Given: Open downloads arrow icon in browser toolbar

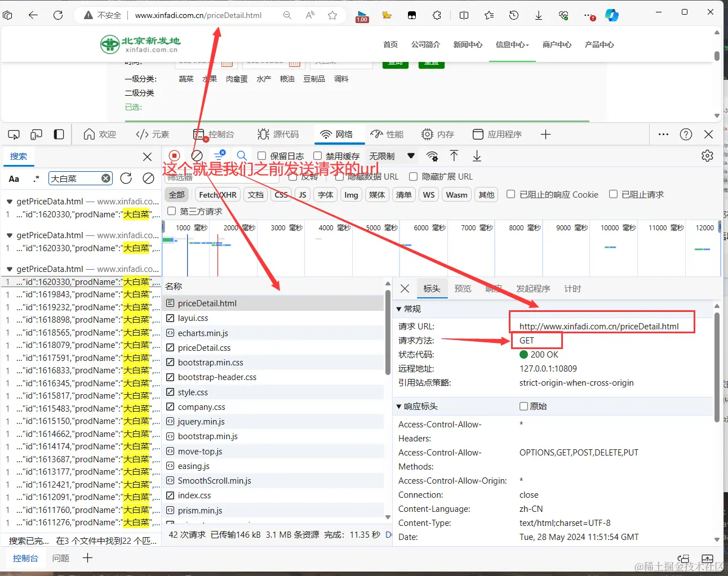Looking at the screenshot, I should (x=539, y=15).
